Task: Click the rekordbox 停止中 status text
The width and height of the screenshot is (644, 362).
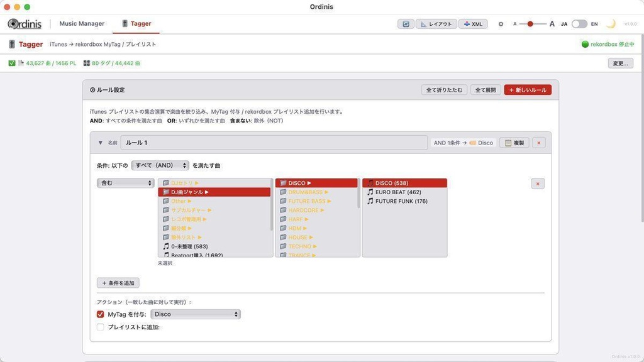Action: 613,45
